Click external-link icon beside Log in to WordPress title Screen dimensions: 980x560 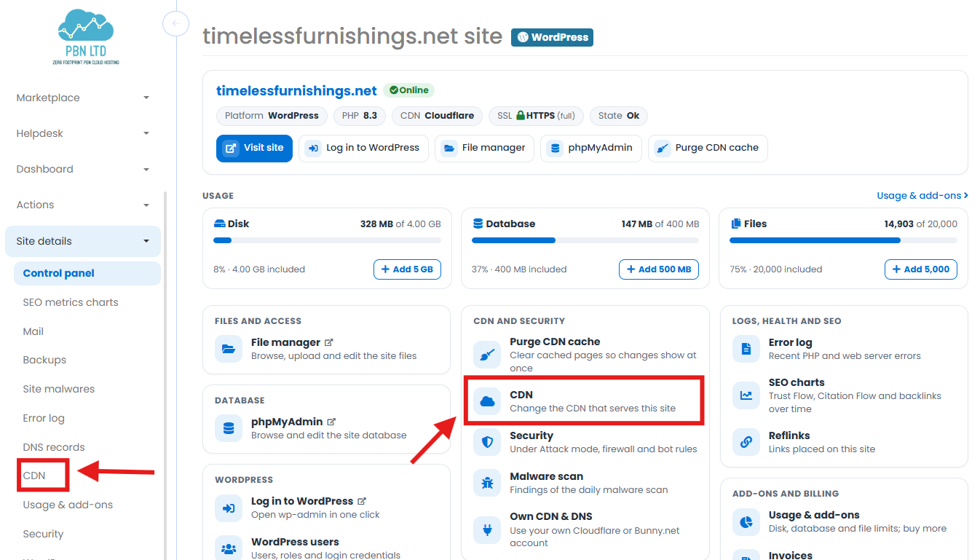click(362, 501)
